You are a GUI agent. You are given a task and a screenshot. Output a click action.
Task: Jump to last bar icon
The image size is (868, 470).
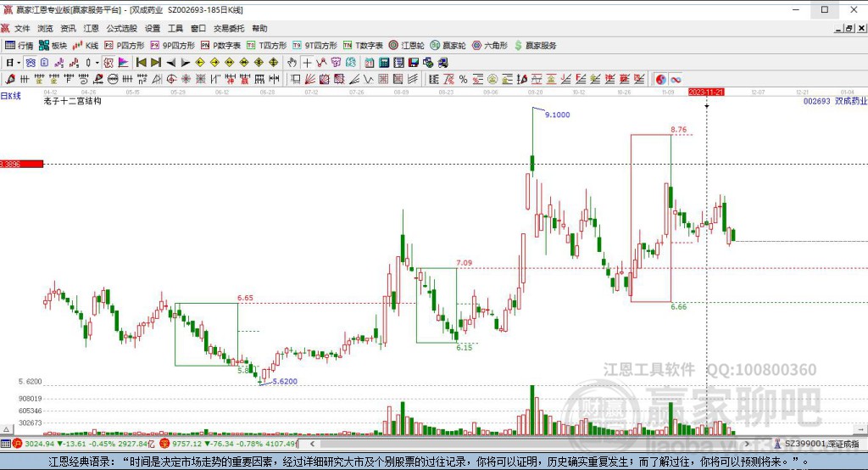click(156, 63)
